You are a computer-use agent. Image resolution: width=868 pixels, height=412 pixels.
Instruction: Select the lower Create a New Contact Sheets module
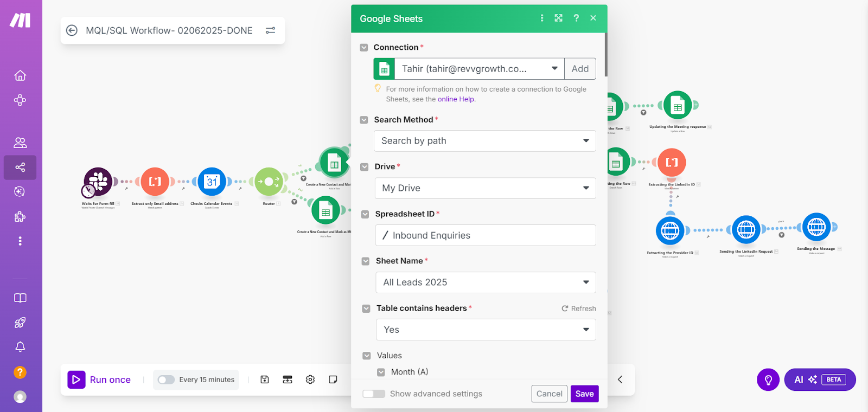[x=325, y=210]
